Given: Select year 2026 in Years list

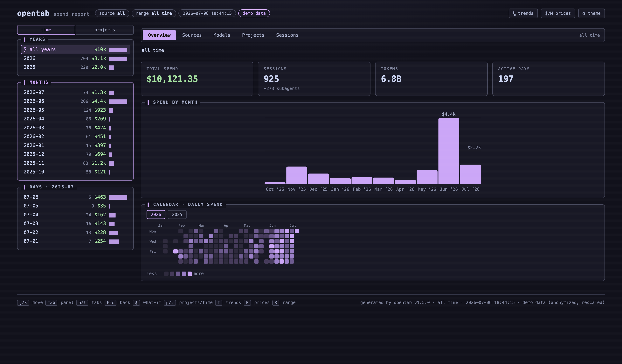Looking at the screenshot, I should pyautogui.click(x=75, y=58).
